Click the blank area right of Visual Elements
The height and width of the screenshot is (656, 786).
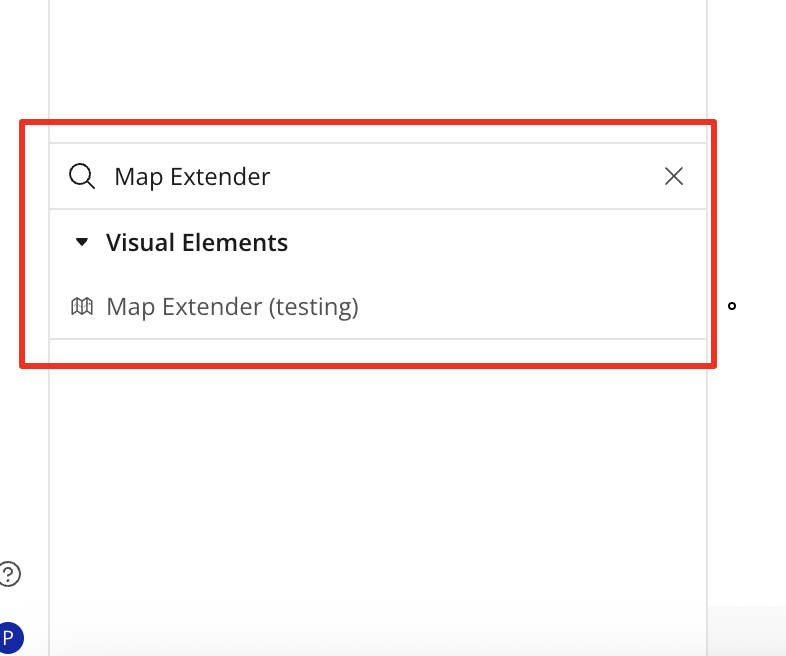490,243
